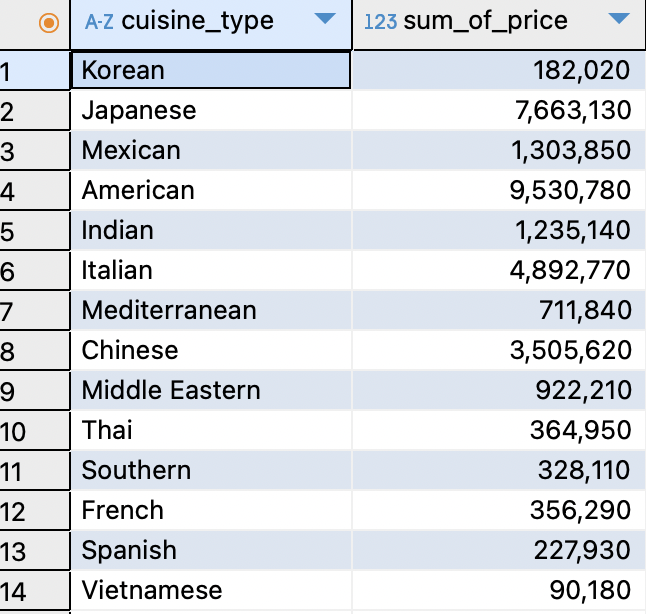Select row 11 via its row number header

(35, 470)
